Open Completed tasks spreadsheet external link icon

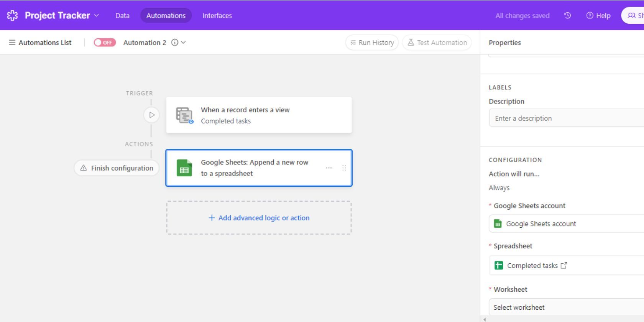tap(564, 265)
